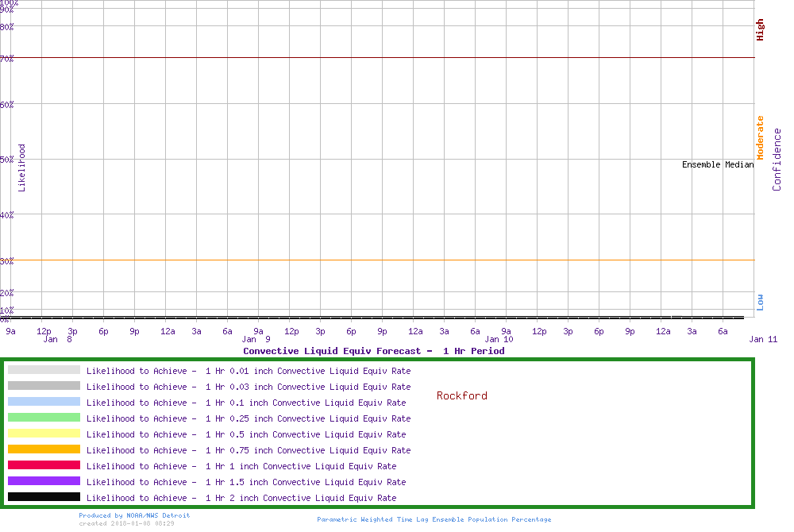Select the yellow 0.5 inch legend swatch

tap(44, 434)
